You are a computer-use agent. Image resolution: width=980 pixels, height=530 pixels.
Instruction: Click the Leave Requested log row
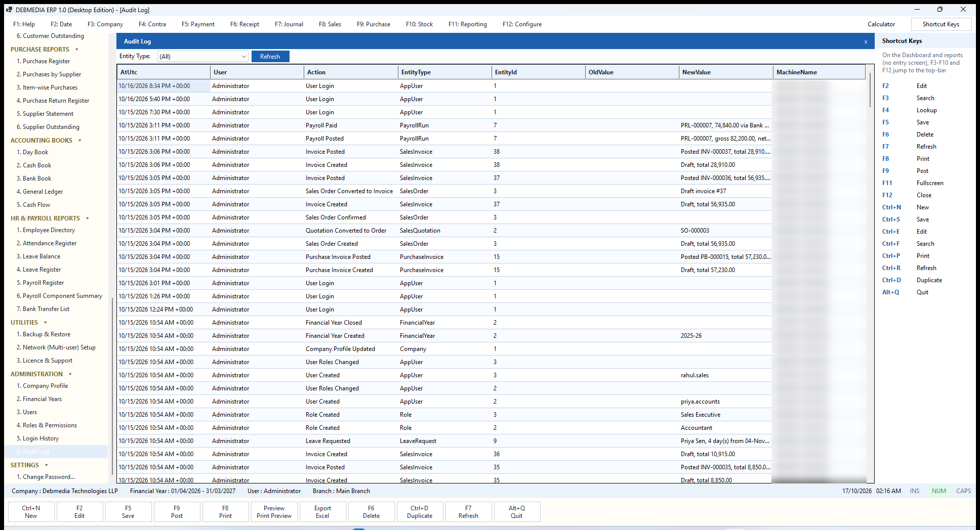[491, 441]
